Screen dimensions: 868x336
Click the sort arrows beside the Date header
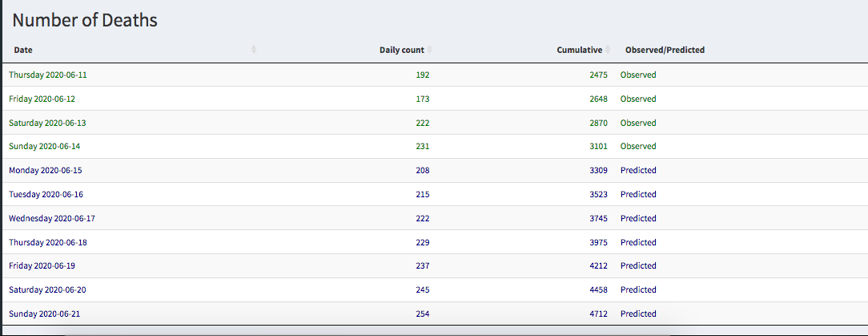pos(254,50)
